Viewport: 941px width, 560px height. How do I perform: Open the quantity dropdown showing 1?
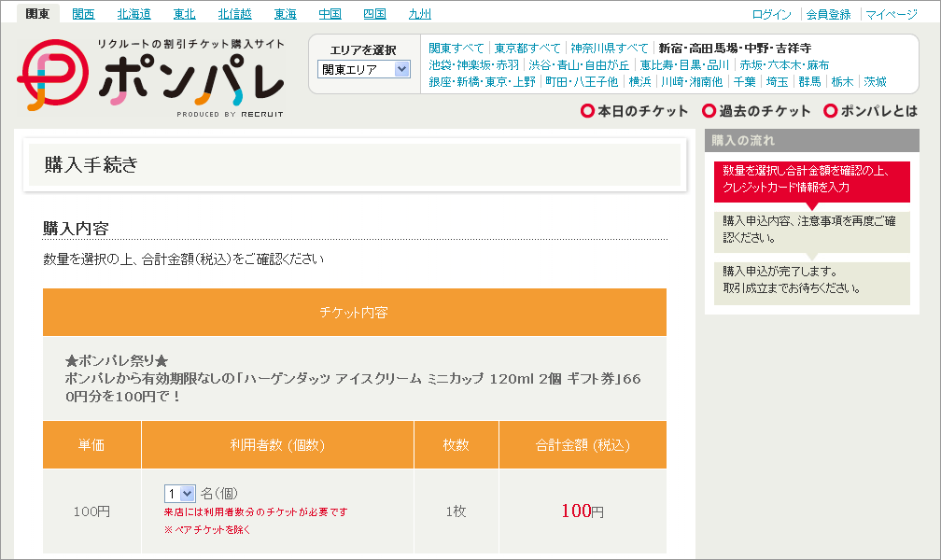pyautogui.click(x=180, y=494)
